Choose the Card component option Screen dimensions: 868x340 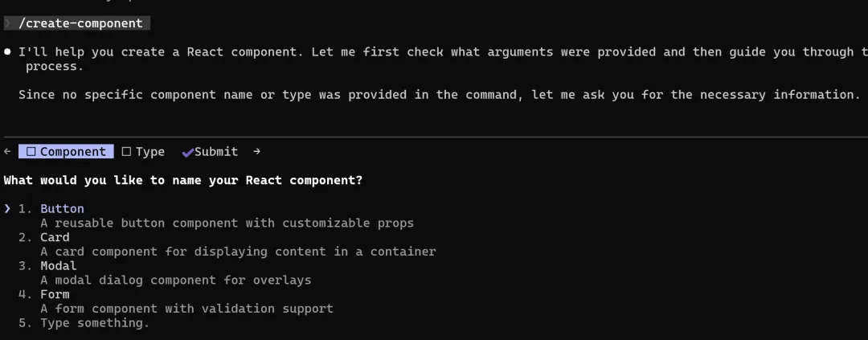click(x=55, y=237)
